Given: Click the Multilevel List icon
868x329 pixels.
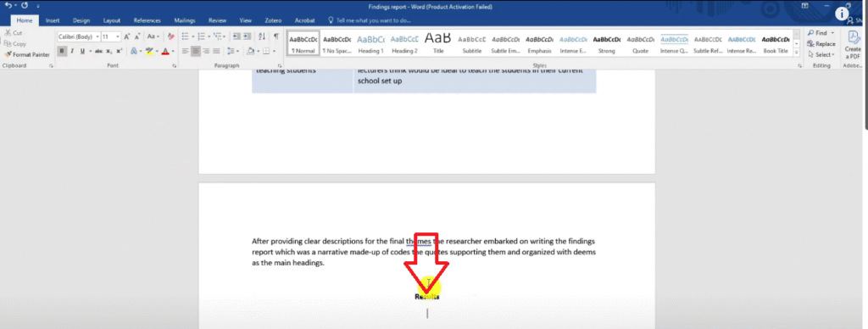Looking at the screenshot, I should [218, 36].
